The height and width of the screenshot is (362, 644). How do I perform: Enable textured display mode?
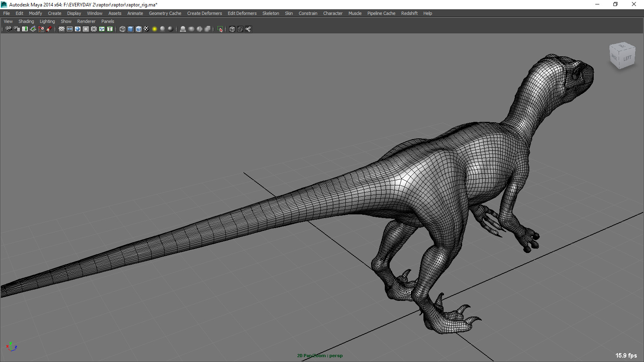click(x=147, y=29)
